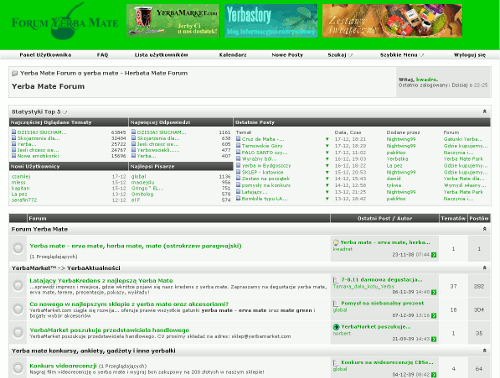Open Wymysł własny forum in latest posts
Viewport: 500px width, 378px height.
[x=465, y=185]
